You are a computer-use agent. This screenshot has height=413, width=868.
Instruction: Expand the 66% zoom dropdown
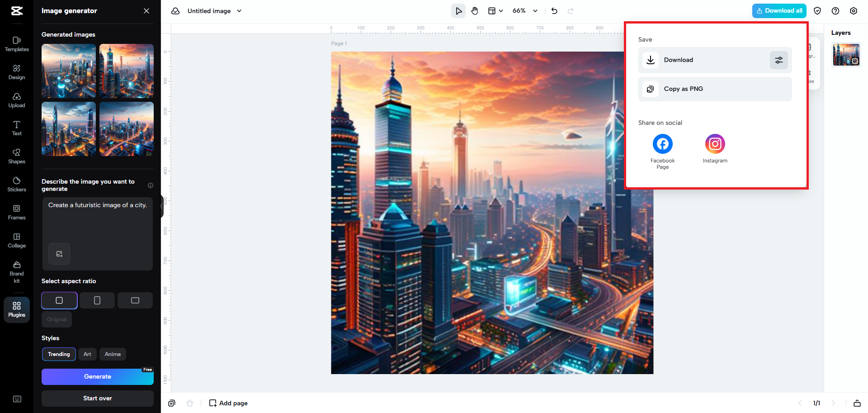535,11
